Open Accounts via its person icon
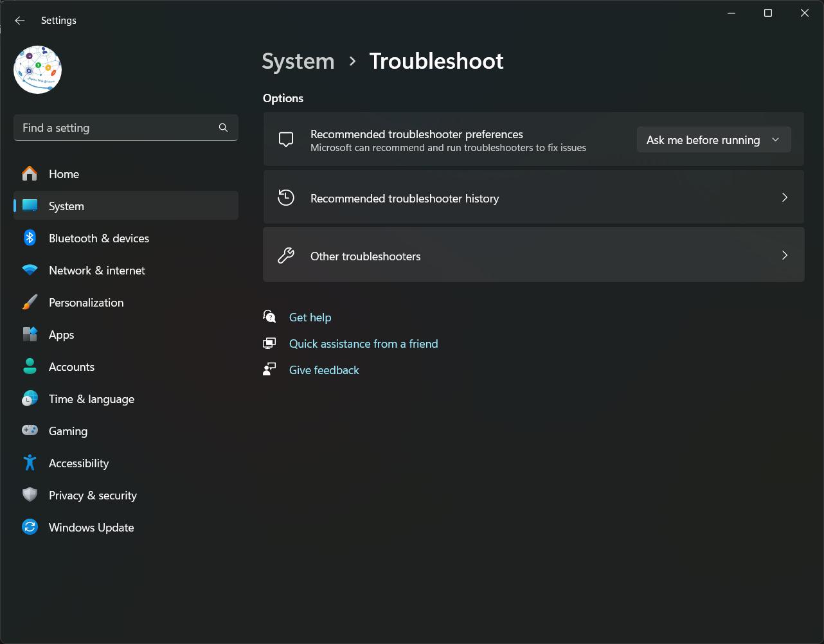824x644 pixels. [x=30, y=366]
